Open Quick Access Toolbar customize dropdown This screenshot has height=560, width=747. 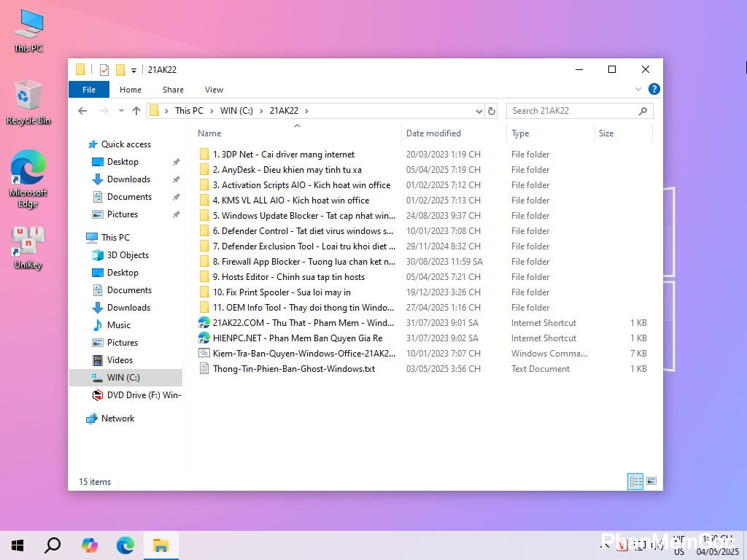point(134,70)
